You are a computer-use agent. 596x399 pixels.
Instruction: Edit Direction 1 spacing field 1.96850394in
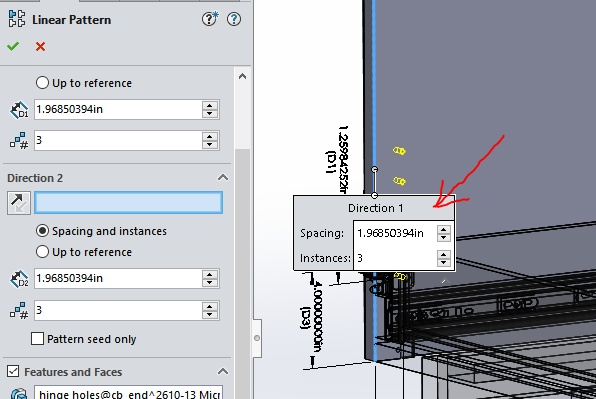(118, 109)
